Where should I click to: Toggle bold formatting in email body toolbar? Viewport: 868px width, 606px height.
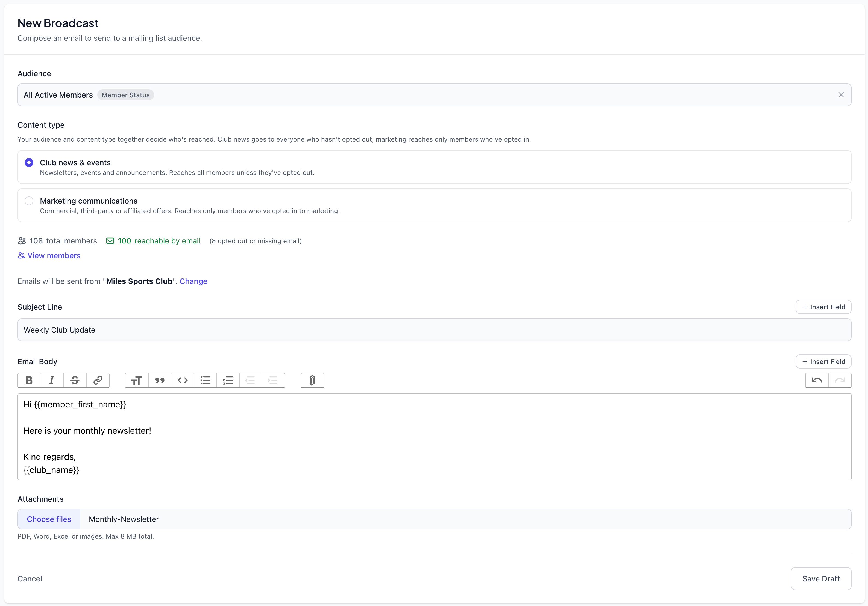[x=29, y=380]
